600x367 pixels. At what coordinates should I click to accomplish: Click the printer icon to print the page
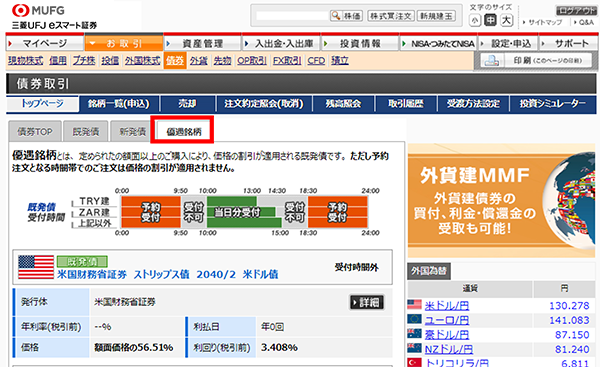coord(491,60)
